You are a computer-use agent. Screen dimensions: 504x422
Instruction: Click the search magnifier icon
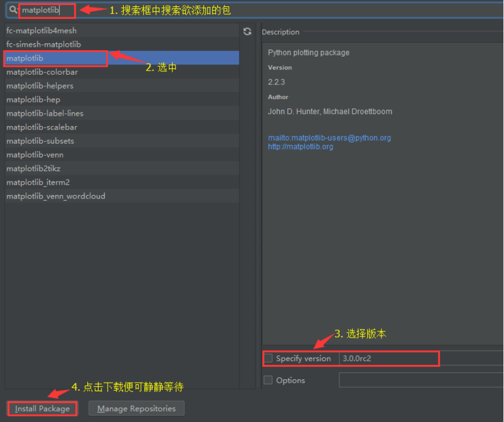pos(13,10)
